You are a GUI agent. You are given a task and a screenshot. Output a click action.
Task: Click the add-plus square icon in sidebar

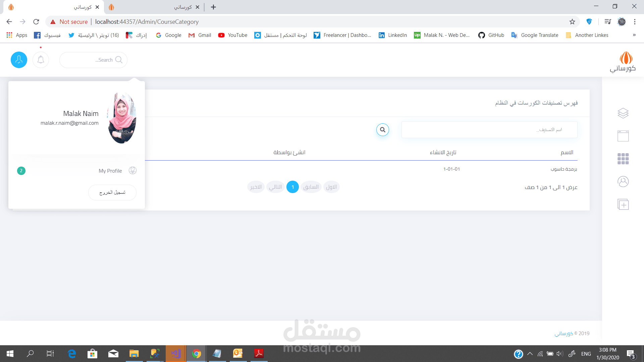623,204
